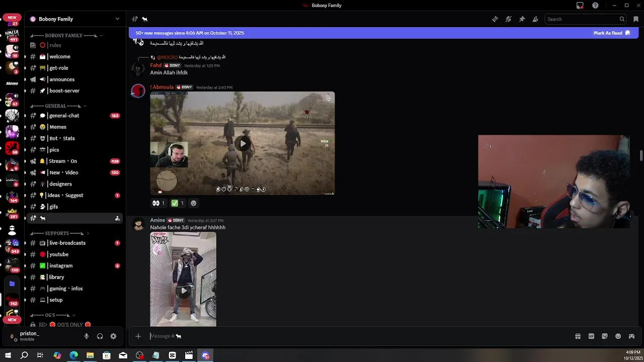
Task: Click the bookmark icon beside the search box
Action: click(636, 19)
